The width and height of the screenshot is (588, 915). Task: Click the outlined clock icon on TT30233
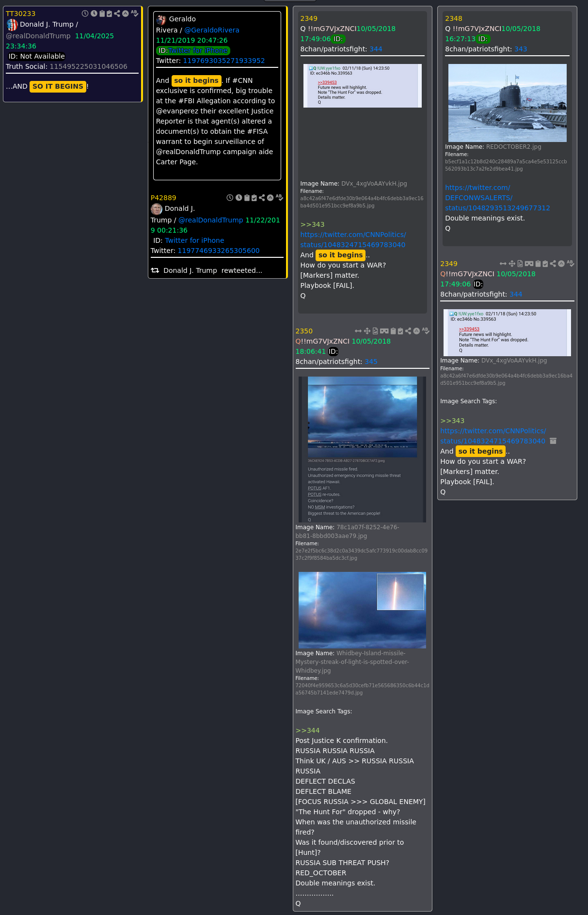[85, 14]
